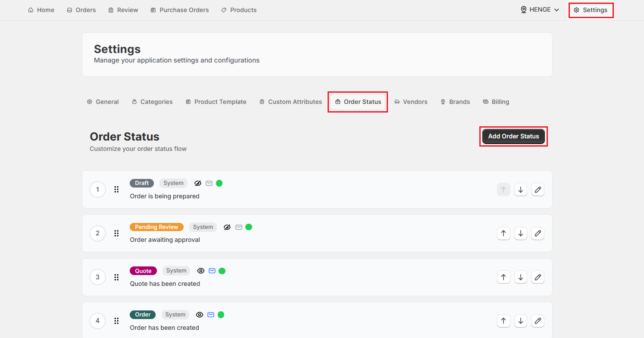Screen dimensions: 644x338
Task: Switch to the Billing tab
Action: pos(496,102)
